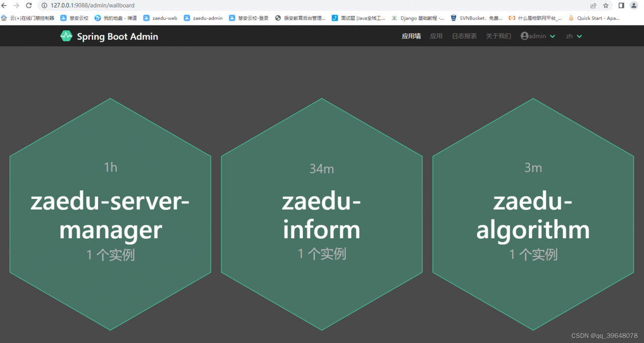The height and width of the screenshot is (343, 644).
Task: Click the browser profile avatar icon
Action: click(x=634, y=6)
